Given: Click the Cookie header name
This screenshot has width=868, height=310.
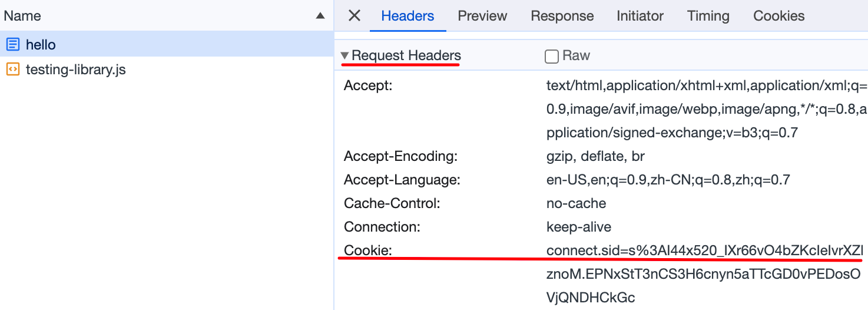Looking at the screenshot, I should (368, 250).
